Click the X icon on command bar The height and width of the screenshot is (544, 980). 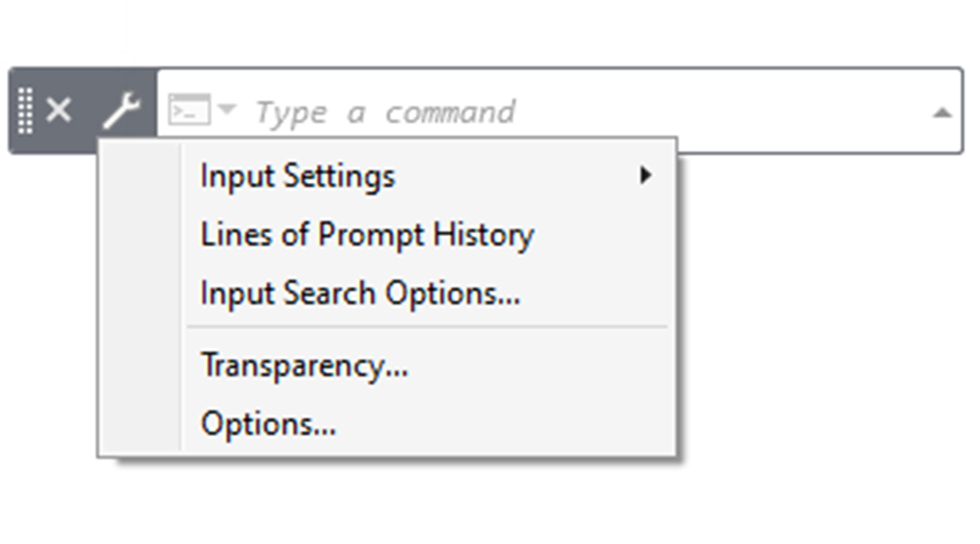point(59,110)
